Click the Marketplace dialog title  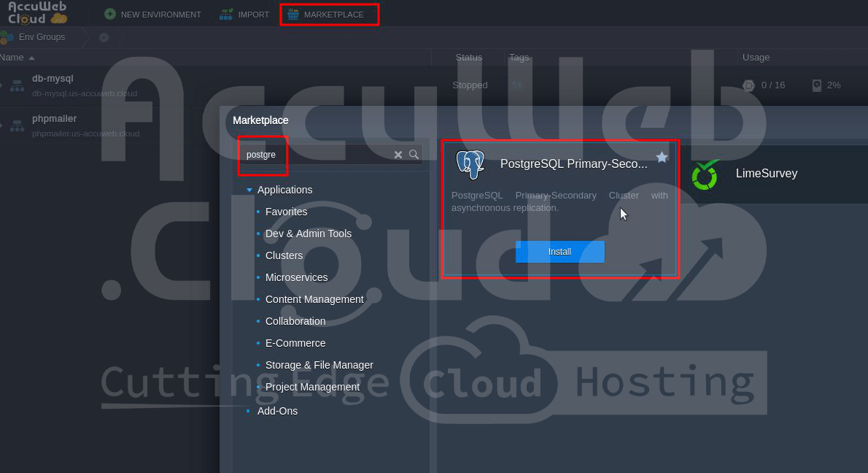point(260,120)
